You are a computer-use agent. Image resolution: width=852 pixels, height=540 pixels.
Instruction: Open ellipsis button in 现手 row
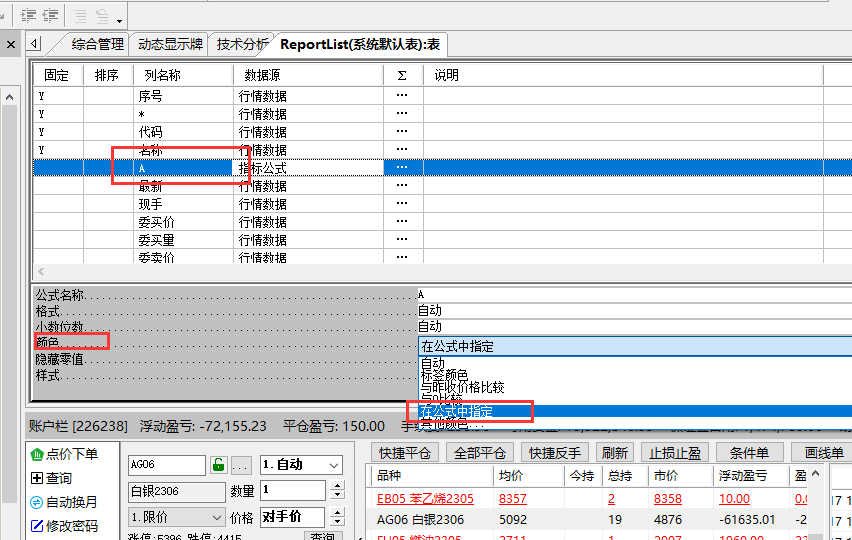click(x=402, y=203)
